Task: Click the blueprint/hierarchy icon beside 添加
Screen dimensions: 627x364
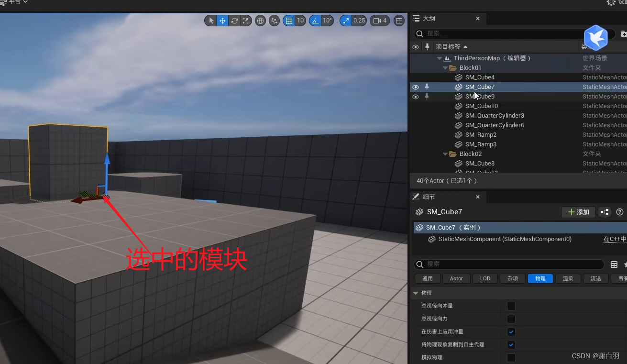Action: [x=605, y=212]
